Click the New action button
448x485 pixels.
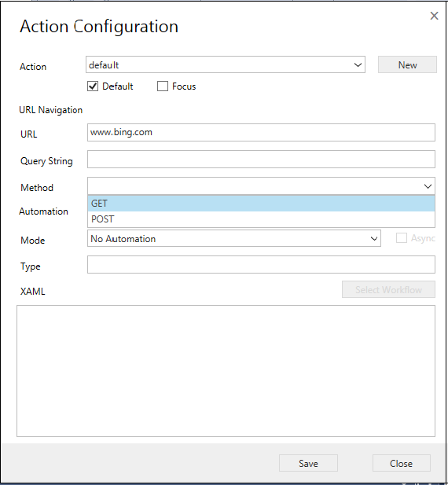pos(407,64)
